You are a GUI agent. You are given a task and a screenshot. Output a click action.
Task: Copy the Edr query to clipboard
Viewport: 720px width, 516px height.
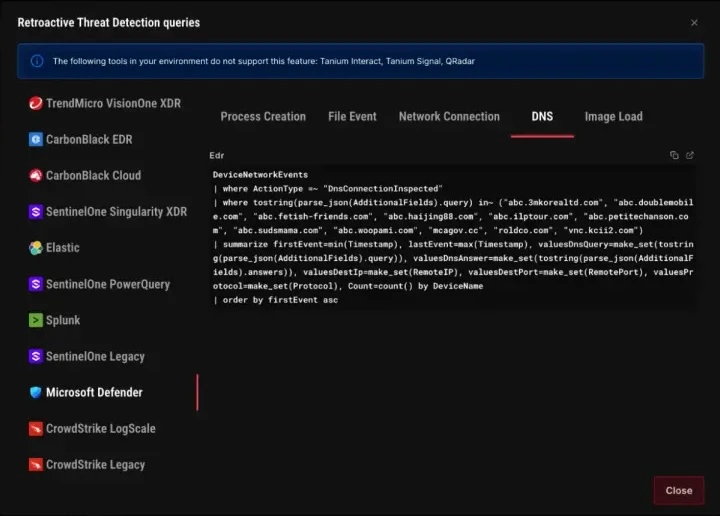[x=674, y=155]
